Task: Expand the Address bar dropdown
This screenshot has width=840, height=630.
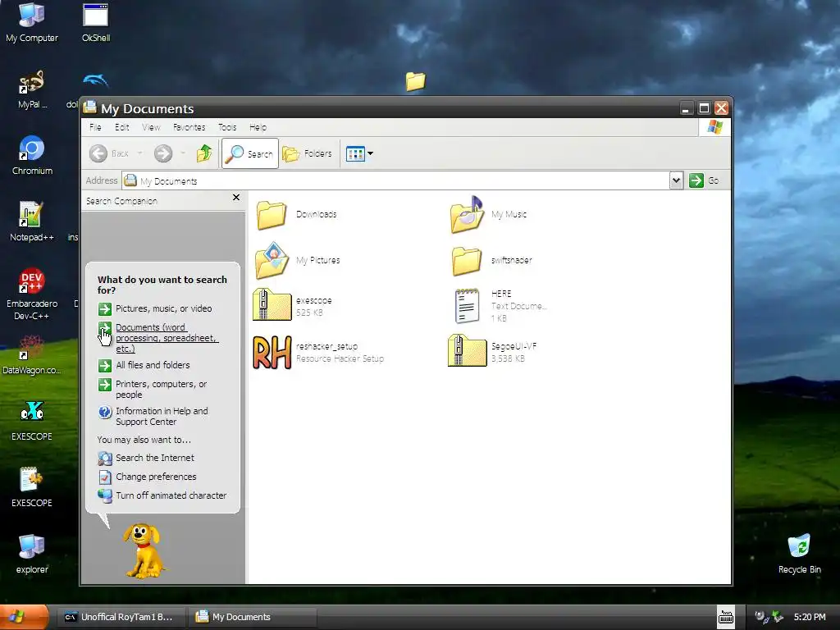Action: [x=676, y=180]
